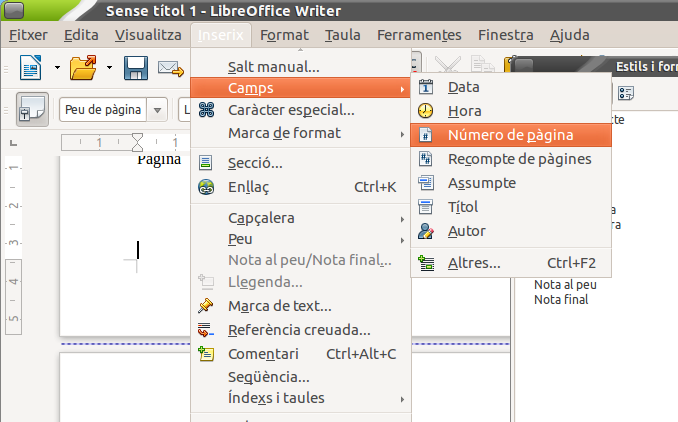Choose Salt manual... from Inserix menu
The height and width of the screenshot is (422, 678).
tap(301, 67)
